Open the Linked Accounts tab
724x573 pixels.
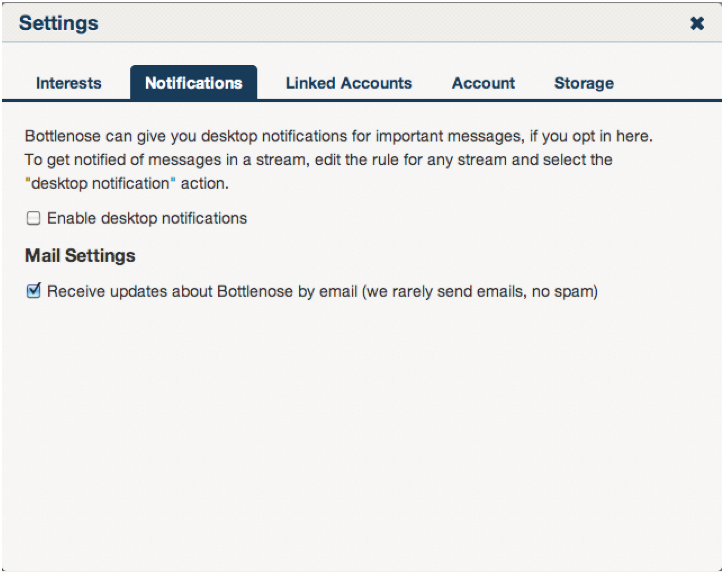point(349,83)
